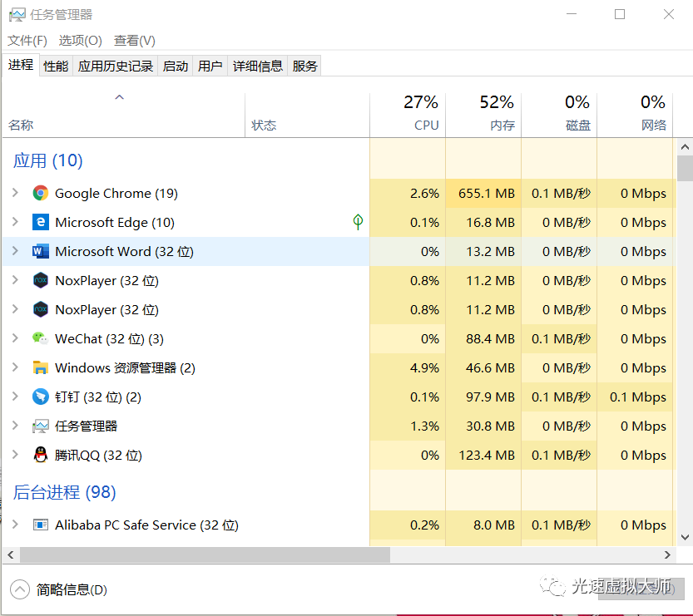Click 任务管理器's 30.8 MB memory cell
693x616 pixels.
(x=483, y=426)
